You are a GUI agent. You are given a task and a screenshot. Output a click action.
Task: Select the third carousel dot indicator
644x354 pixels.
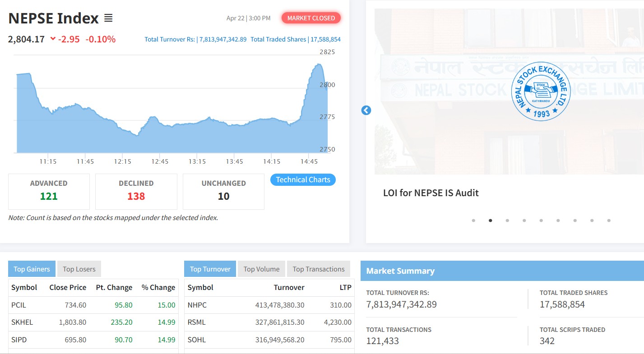[x=507, y=221]
